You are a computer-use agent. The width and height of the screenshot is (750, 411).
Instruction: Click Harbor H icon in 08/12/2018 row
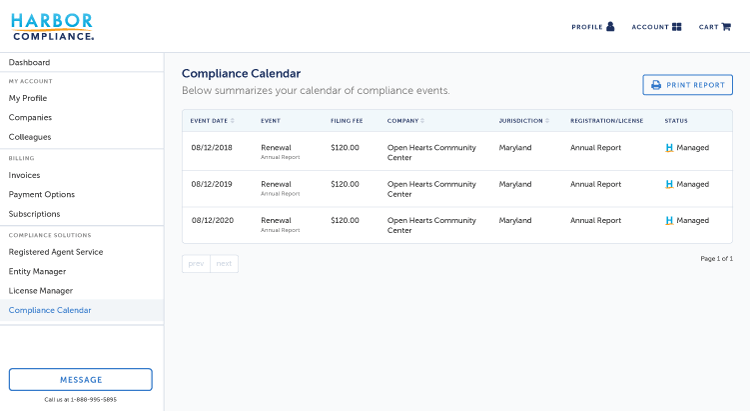pyautogui.click(x=669, y=148)
